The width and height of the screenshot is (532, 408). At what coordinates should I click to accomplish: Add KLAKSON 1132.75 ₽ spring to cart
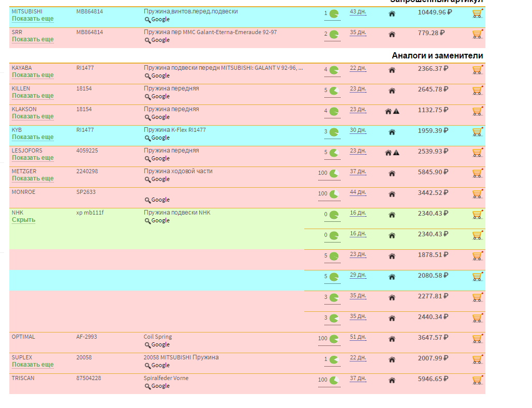pos(477,111)
